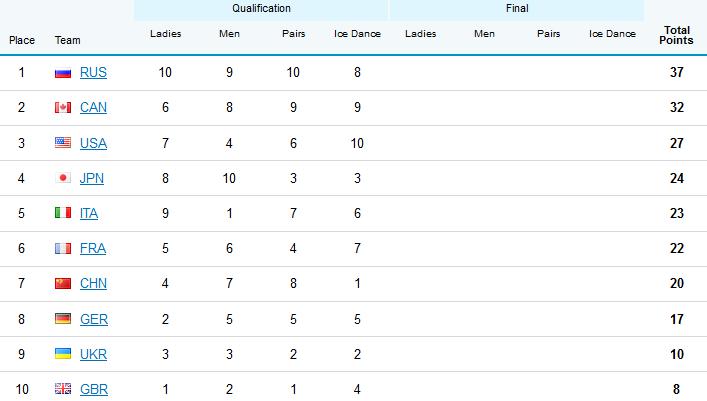Viewport: 707px width, 401px height.
Task: Click the Japanese flag icon
Action: [x=63, y=178]
